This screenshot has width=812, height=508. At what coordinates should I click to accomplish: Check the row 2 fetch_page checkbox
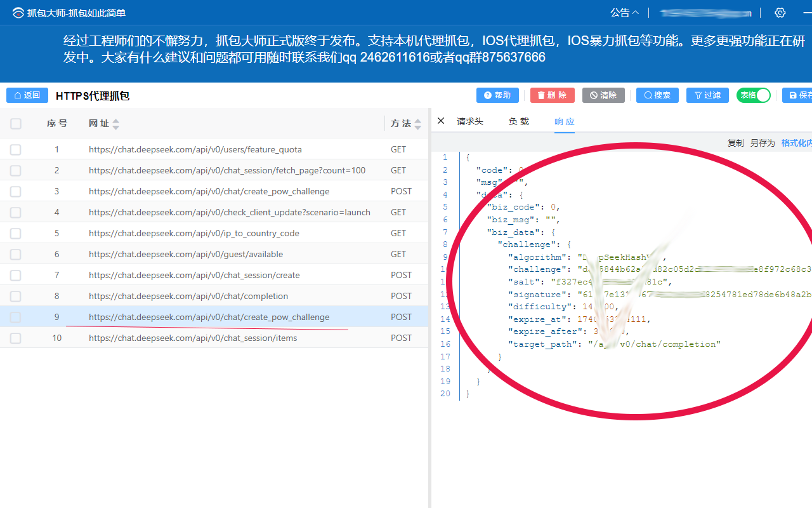tap(16, 171)
